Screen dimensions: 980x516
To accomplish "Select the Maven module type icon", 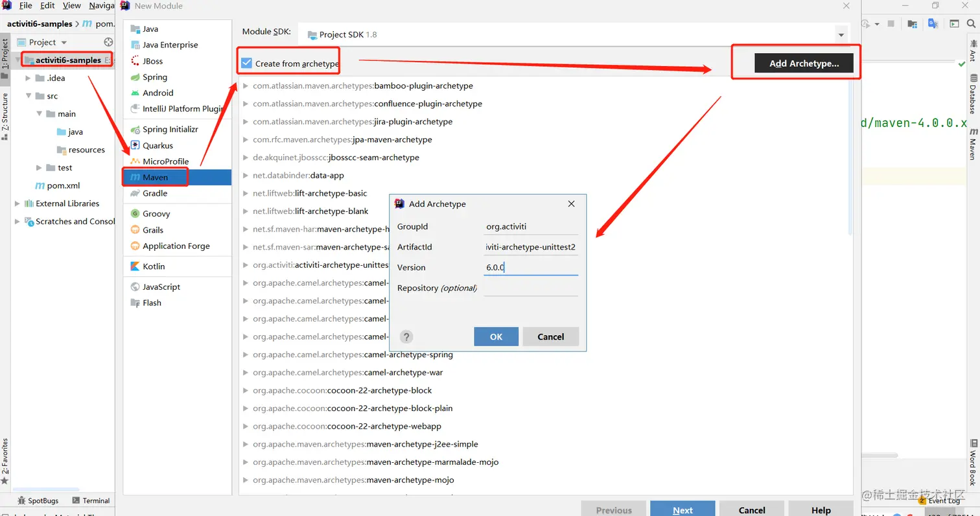I will [x=135, y=178].
